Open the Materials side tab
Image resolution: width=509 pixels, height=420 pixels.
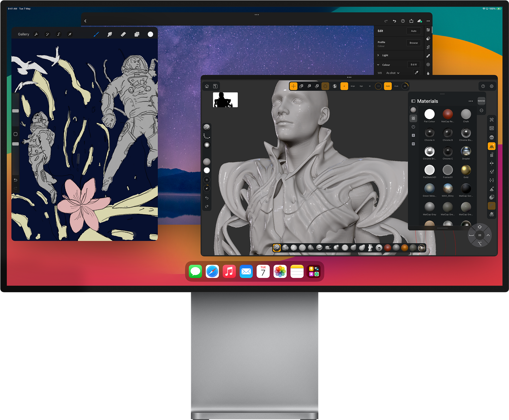[x=481, y=101]
